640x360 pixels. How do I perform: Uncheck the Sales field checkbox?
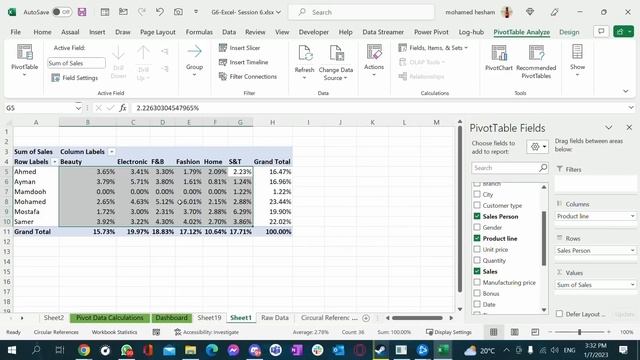point(477,271)
